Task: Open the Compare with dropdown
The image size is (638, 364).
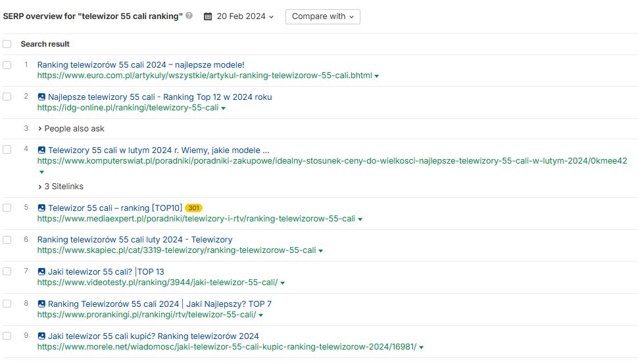Action: pyautogui.click(x=322, y=16)
